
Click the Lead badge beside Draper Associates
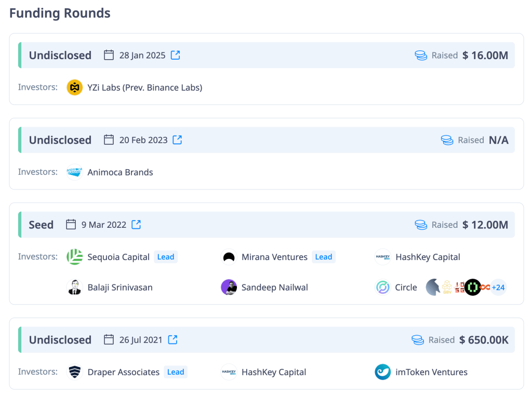click(176, 372)
